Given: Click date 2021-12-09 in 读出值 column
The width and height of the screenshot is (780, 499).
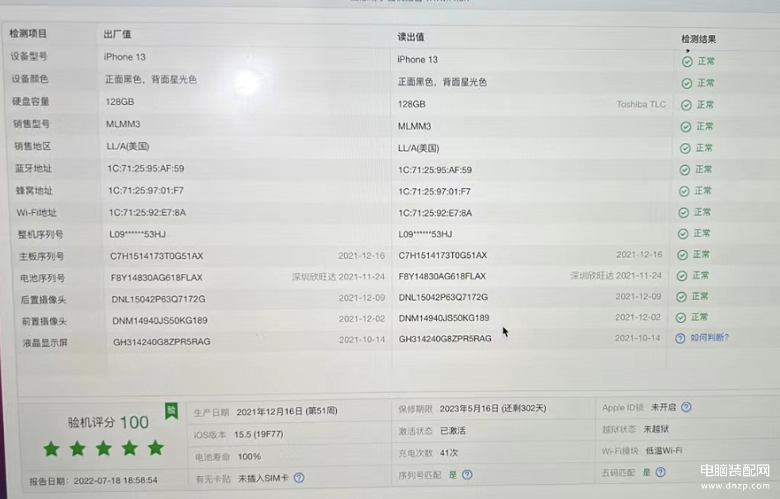Looking at the screenshot, I should point(638,297).
